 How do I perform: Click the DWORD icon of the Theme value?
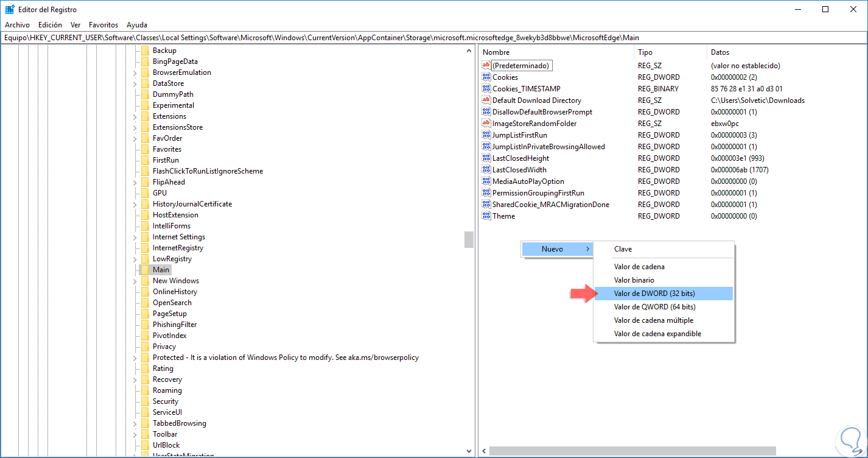(486, 216)
